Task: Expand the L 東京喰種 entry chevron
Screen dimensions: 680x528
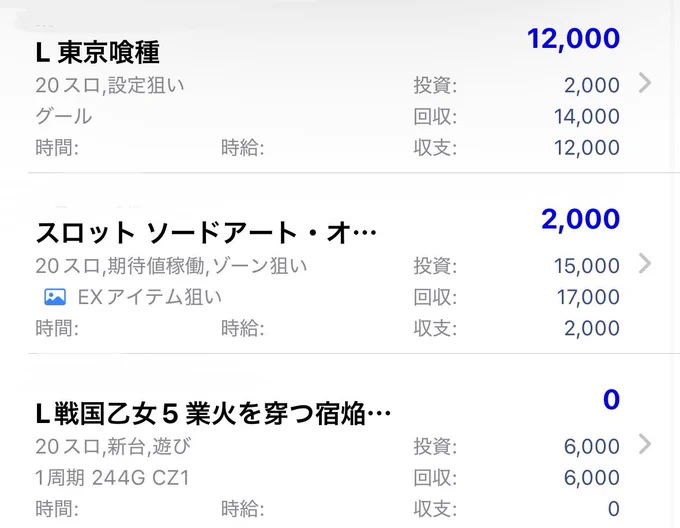Action: pyautogui.click(x=645, y=83)
